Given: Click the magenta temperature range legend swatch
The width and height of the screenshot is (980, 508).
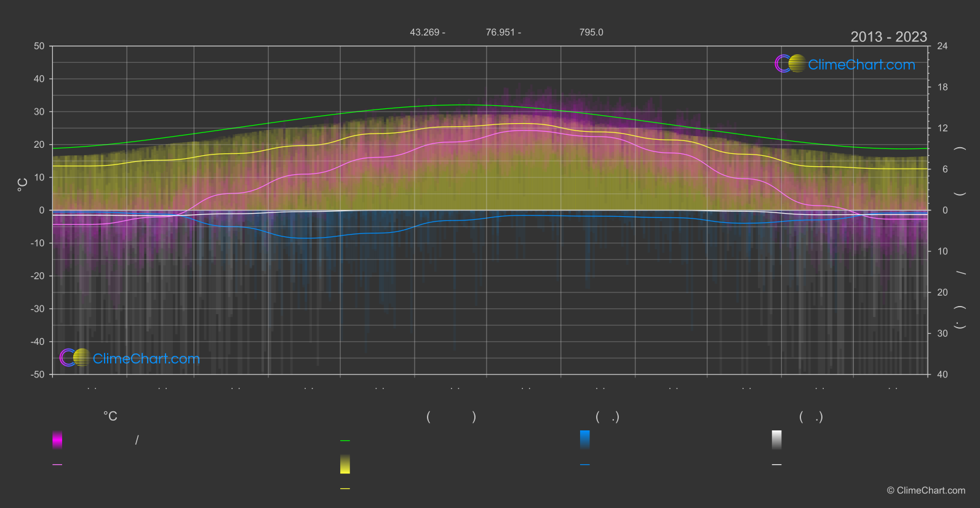Looking at the screenshot, I should [x=57, y=440].
